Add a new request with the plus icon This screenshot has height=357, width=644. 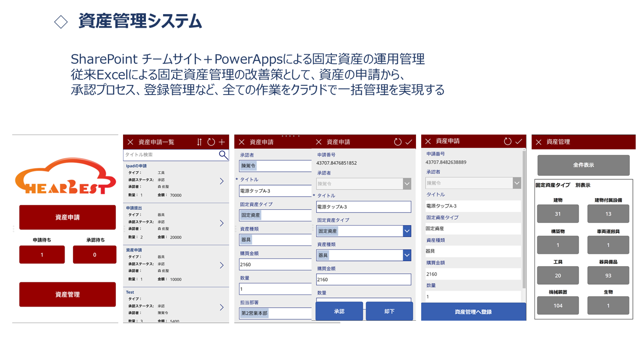tap(222, 142)
